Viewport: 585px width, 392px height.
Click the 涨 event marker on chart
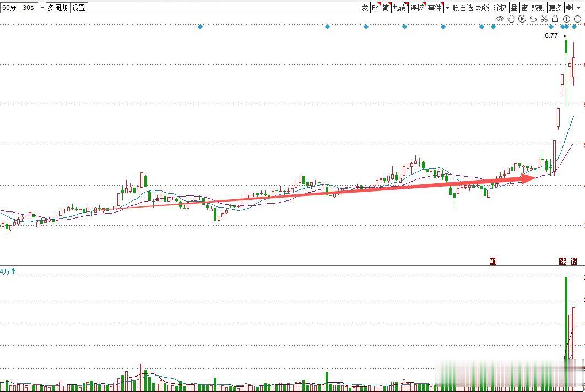coord(562,261)
